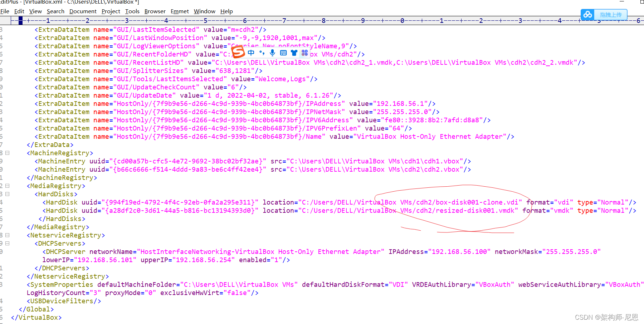The image size is (644, 324).
Task: Open the Emmet menu
Action: 180,11
